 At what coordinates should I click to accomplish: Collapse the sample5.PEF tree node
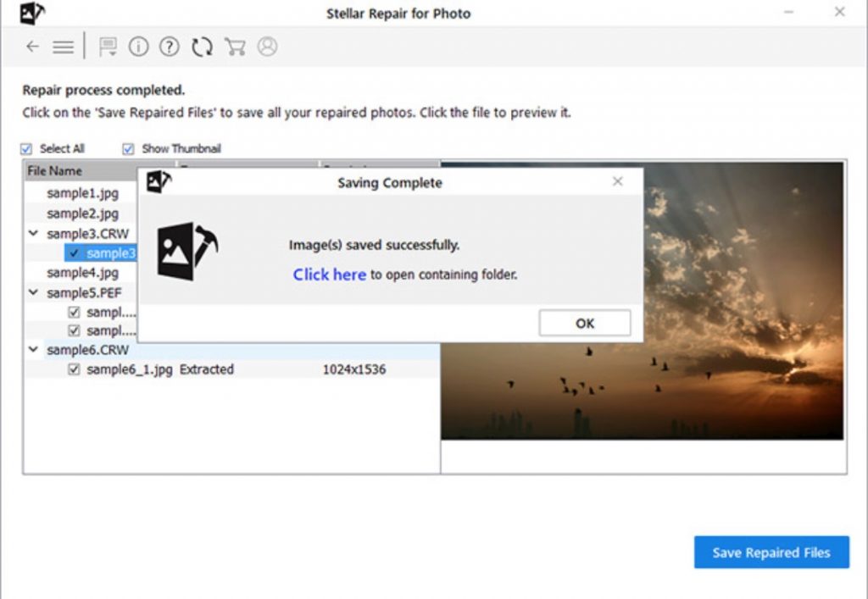pyautogui.click(x=33, y=293)
